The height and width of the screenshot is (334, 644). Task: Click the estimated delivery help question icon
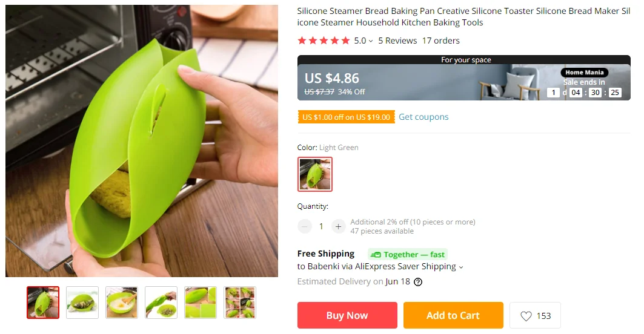pos(417,282)
